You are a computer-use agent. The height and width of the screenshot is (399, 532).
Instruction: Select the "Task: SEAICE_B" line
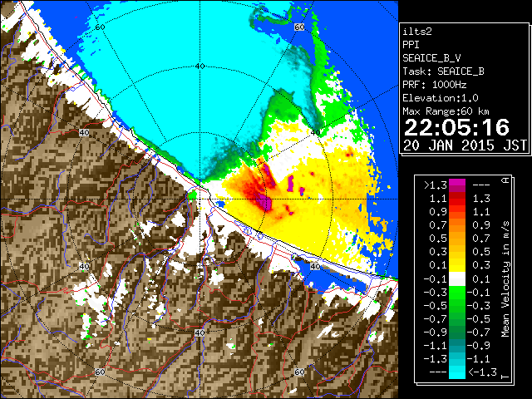443,71
